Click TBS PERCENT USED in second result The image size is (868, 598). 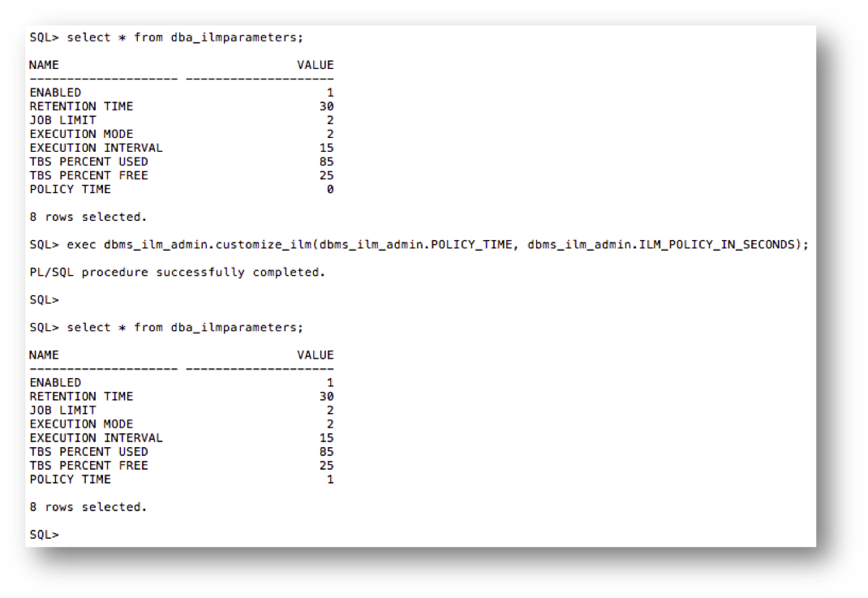88,451
